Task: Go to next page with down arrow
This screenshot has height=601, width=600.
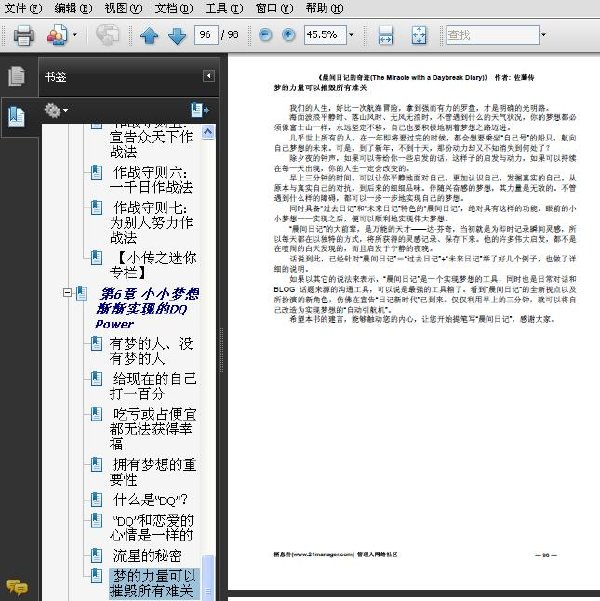Action: tap(177, 36)
